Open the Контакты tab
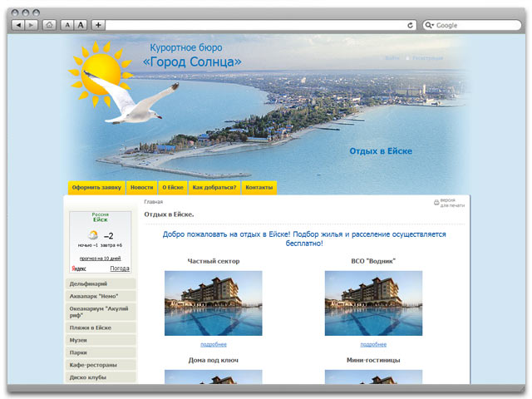 pyautogui.click(x=259, y=188)
